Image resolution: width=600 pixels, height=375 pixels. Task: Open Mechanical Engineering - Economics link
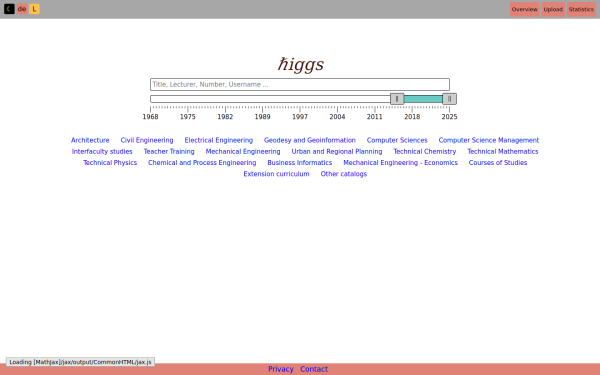[400, 163]
